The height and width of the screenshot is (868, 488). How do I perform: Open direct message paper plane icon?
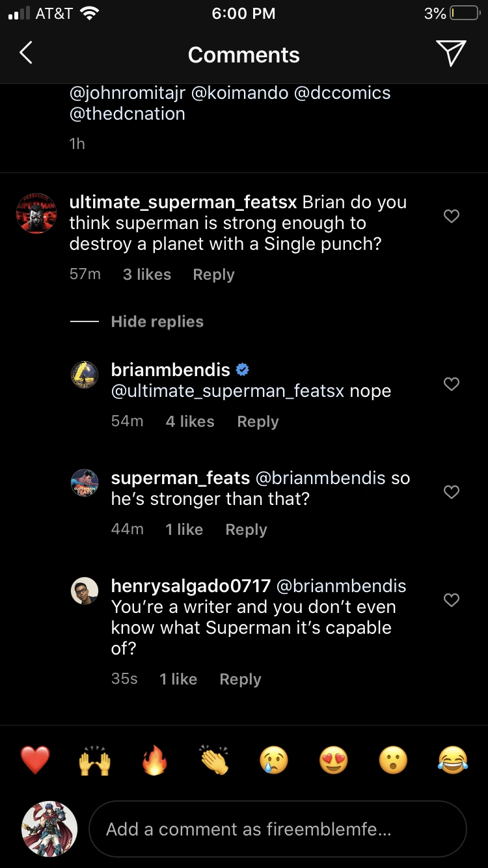(451, 53)
